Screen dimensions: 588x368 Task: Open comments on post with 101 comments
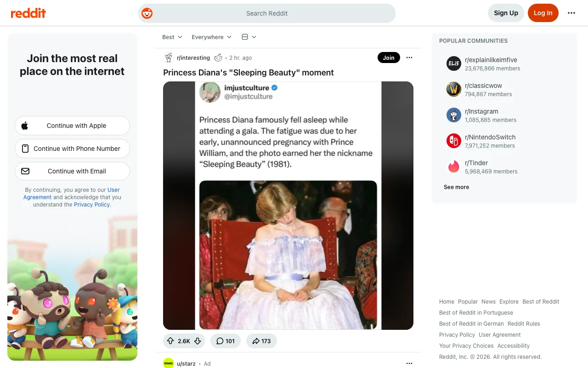pyautogui.click(x=226, y=341)
